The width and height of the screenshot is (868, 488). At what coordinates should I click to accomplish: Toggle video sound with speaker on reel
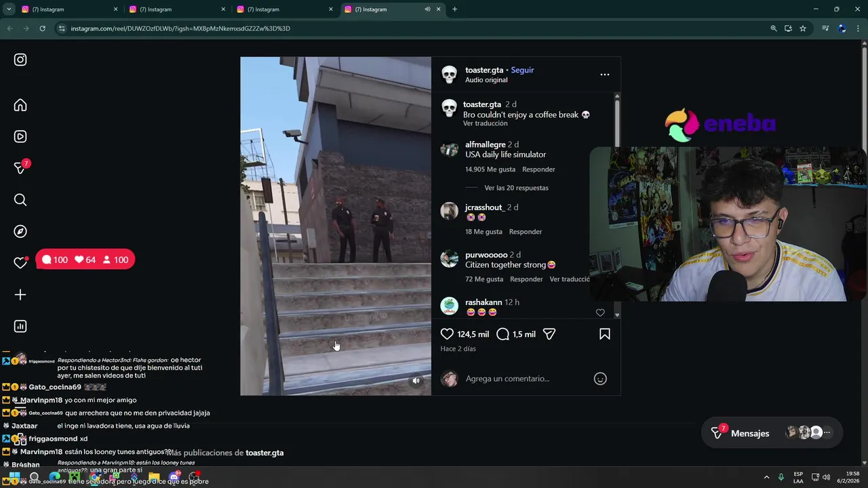tap(416, 381)
